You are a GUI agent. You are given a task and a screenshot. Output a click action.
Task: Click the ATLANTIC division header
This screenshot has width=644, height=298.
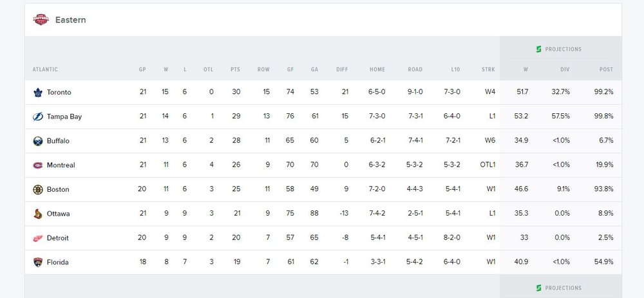tap(45, 70)
